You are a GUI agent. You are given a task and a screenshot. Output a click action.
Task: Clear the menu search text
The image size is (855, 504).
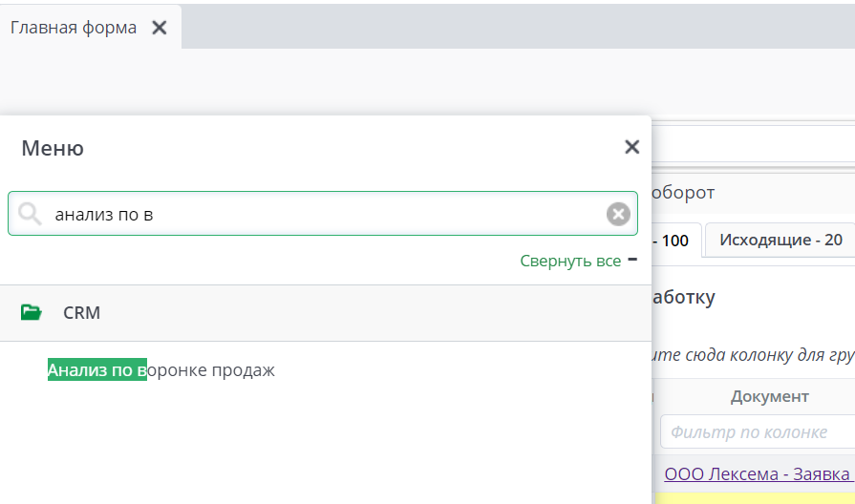click(x=618, y=214)
